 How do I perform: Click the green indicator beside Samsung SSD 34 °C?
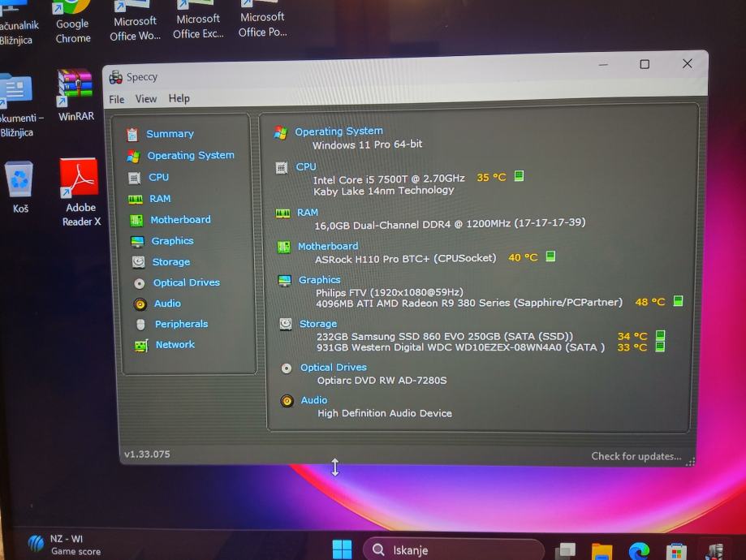coord(660,335)
